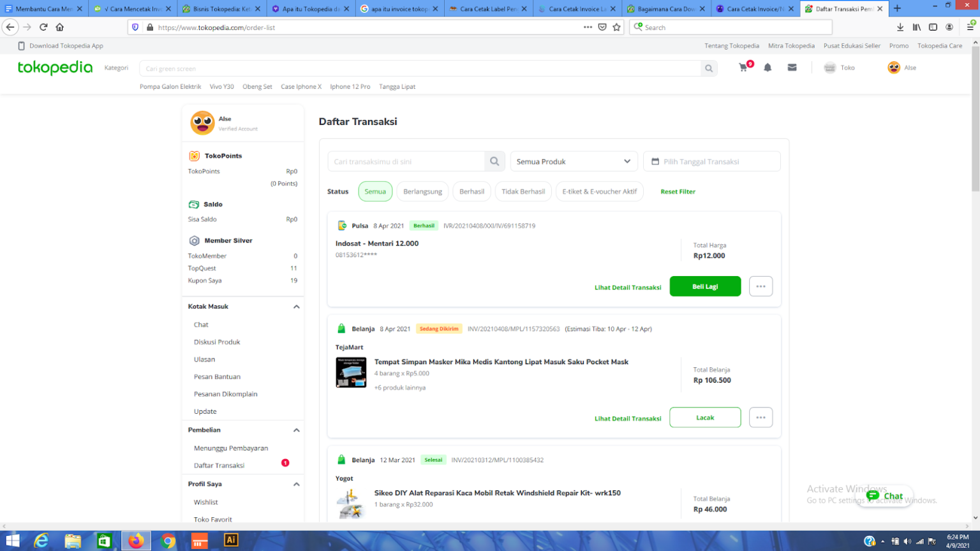The width and height of the screenshot is (980, 551).
Task: Enable the Tidak Berhasil filter
Action: coord(523,191)
